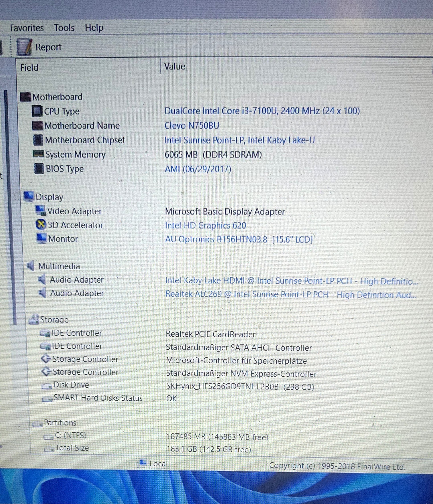Click the Display group monitor icon
This screenshot has width=433, height=504.
tap(29, 196)
